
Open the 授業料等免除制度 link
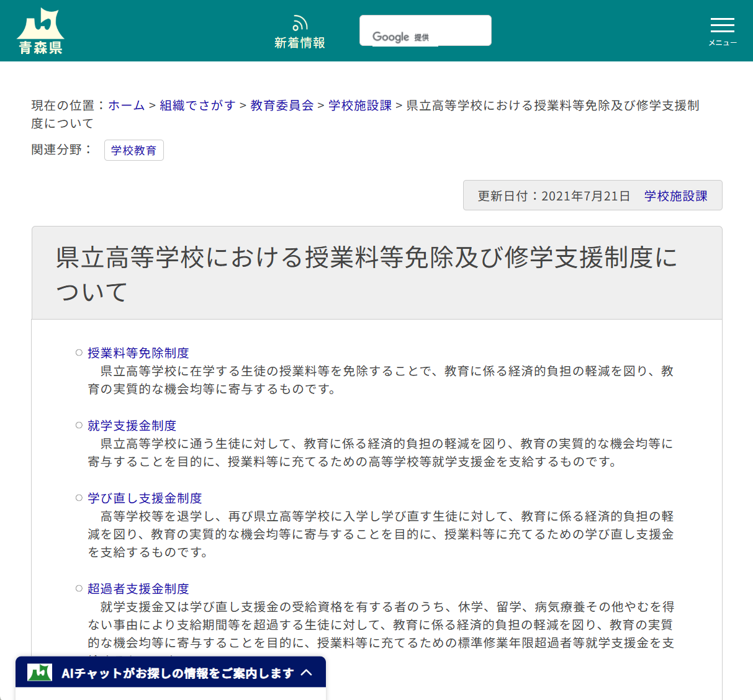(138, 352)
